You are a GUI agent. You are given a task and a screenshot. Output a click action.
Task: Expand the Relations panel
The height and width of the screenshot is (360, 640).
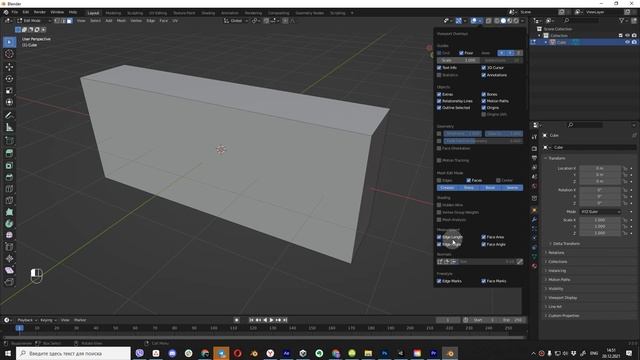(x=556, y=253)
